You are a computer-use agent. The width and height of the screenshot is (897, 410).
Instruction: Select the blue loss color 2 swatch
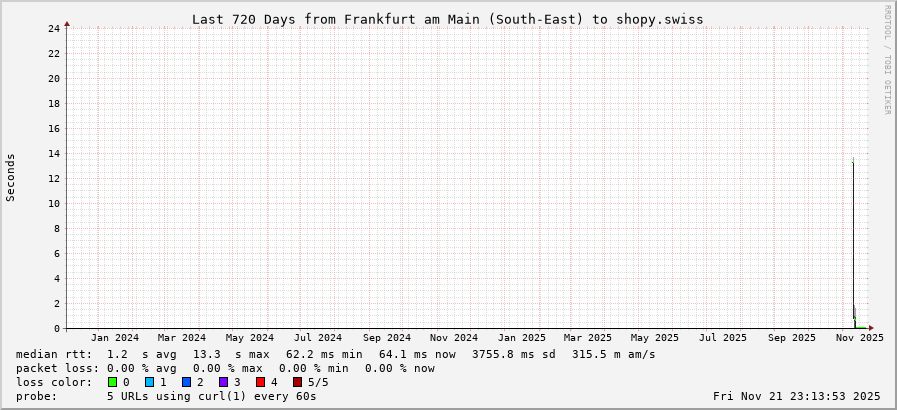186,382
